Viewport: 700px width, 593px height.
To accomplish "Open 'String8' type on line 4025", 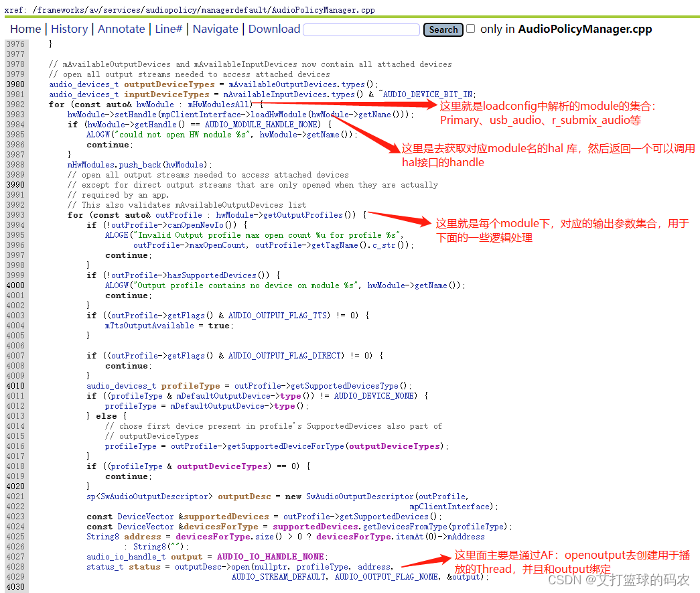I will tap(102, 536).
